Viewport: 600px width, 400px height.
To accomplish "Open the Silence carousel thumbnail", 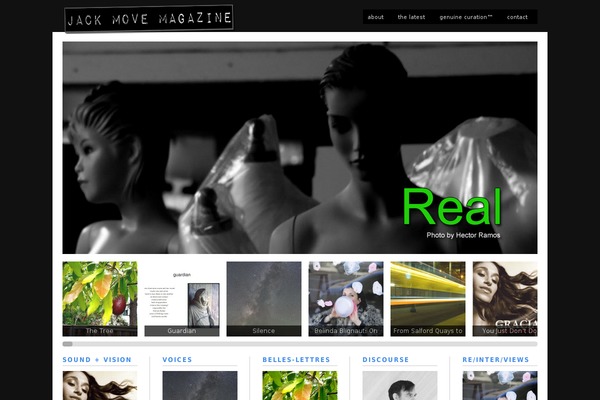I will click(x=264, y=299).
